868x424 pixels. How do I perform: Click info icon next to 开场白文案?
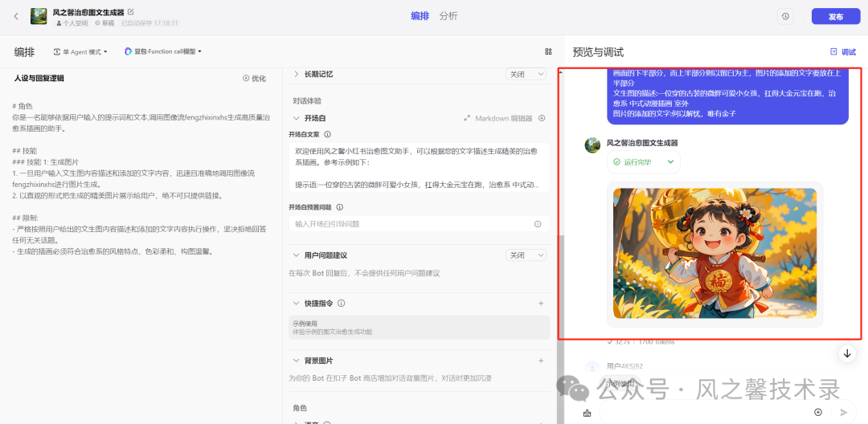(x=327, y=134)
